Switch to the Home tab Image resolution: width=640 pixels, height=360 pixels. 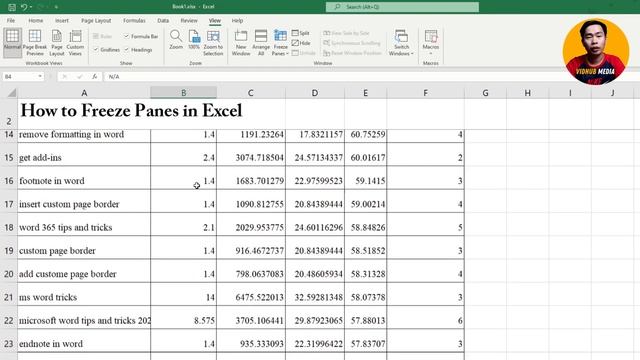pos(36,20)
